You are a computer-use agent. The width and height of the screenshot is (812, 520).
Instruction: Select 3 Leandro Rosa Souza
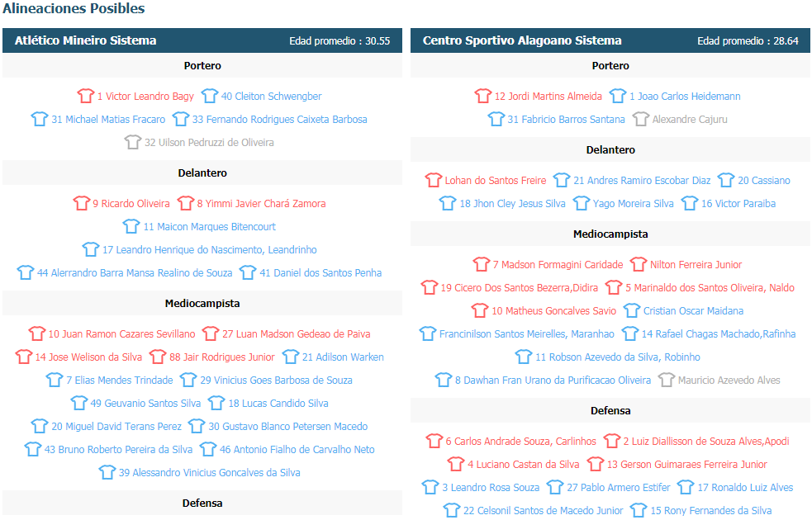491,488
